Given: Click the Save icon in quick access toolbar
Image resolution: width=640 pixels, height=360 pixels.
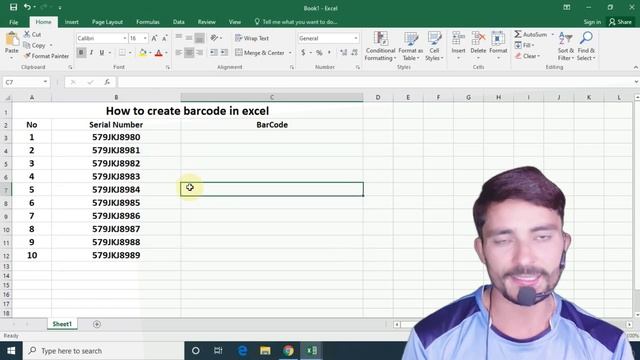Looking at the screenshot, I should pos(13,7).
